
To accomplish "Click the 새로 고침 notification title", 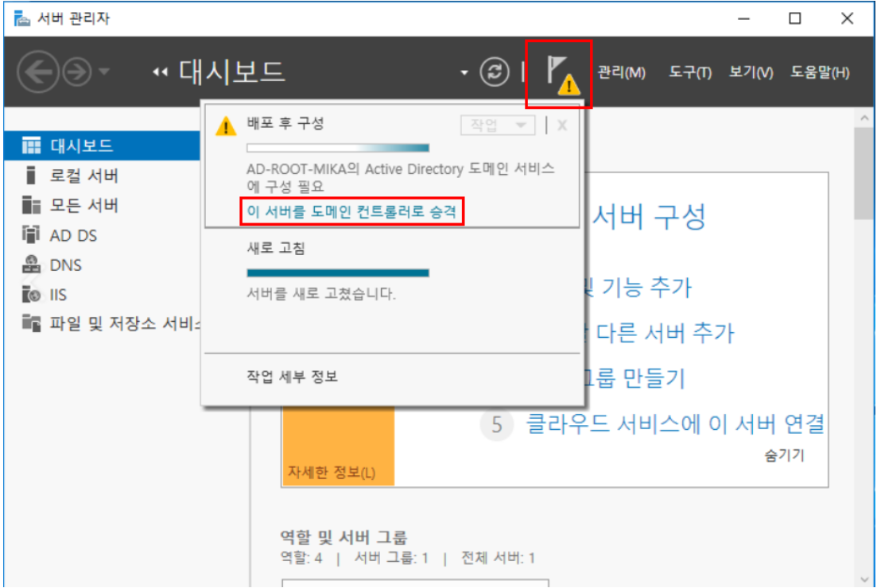I will pyautogui.click(x=276, y=248).
